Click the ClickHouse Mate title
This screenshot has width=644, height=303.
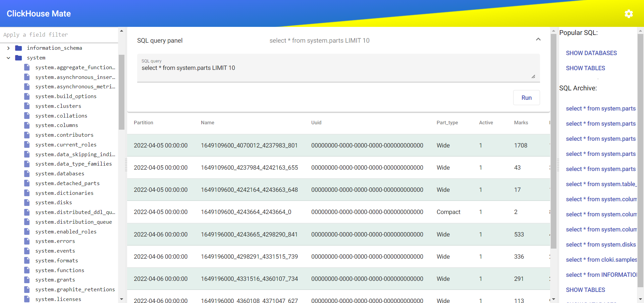[39, 13]
